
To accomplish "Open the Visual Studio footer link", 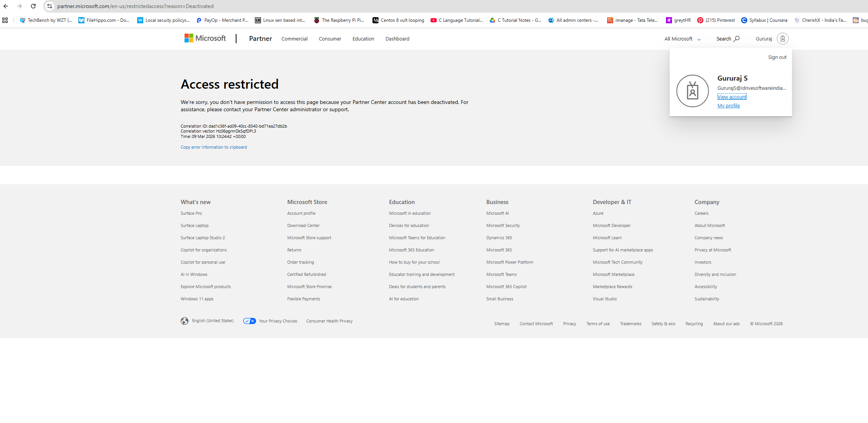I will pos(605,299).
